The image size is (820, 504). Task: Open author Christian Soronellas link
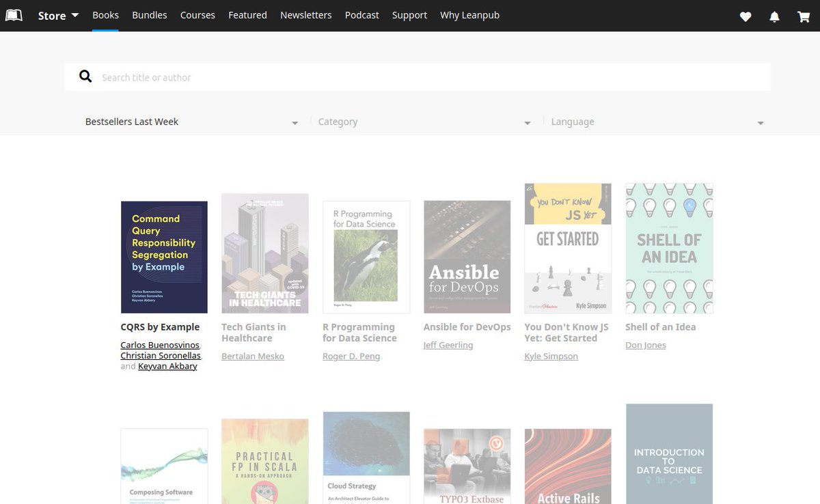(161, 355)
